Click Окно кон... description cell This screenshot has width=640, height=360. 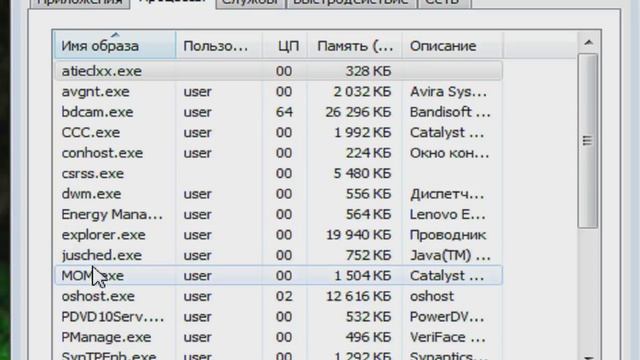click(449, 153)
